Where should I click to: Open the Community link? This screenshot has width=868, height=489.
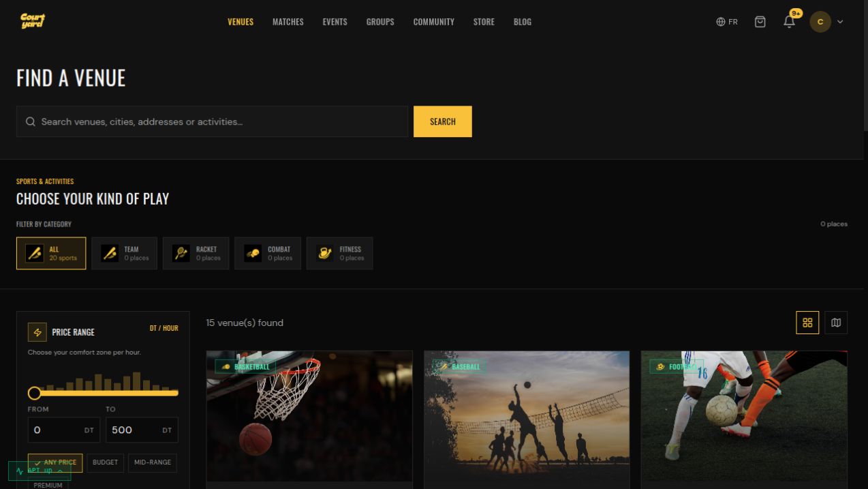pos(434,22)
